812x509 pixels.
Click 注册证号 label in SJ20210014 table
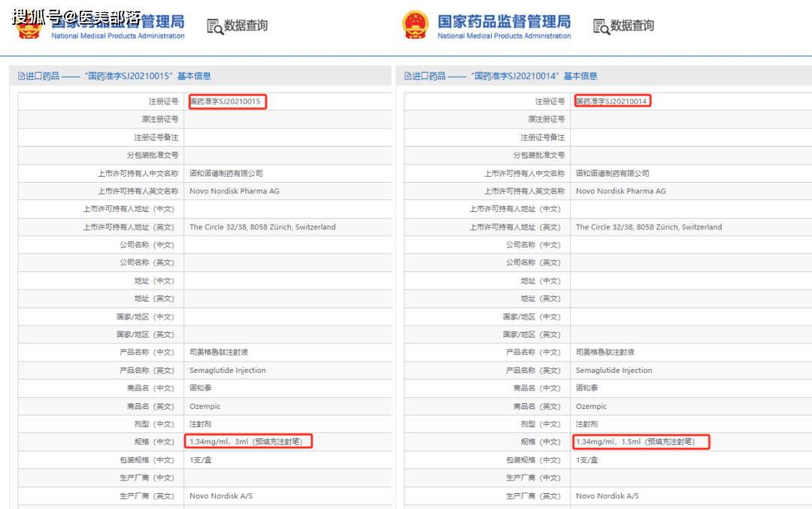pos(550,101)
